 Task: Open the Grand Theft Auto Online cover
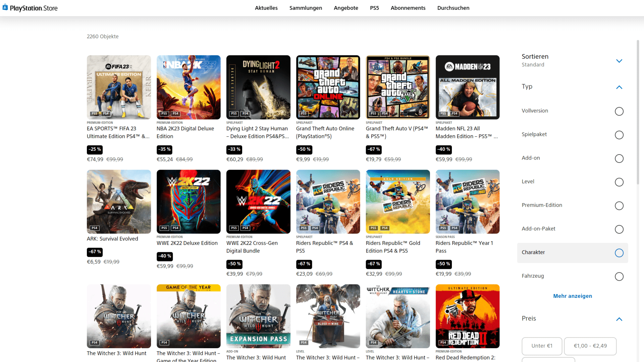[x=328, y=87]
